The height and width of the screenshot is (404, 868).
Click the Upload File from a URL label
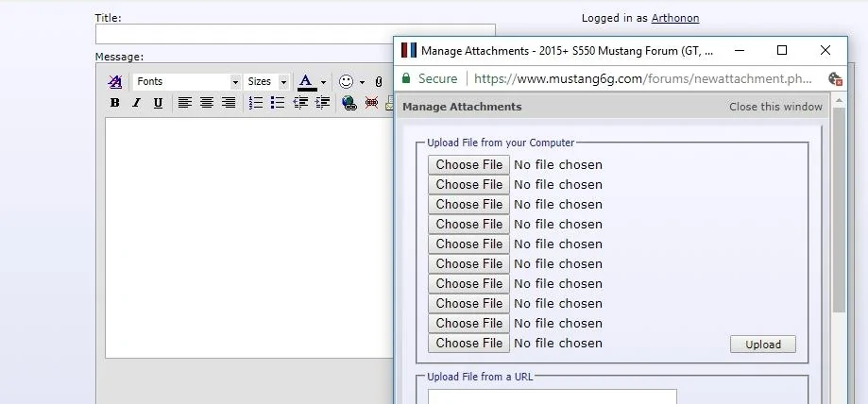(480, 377)
